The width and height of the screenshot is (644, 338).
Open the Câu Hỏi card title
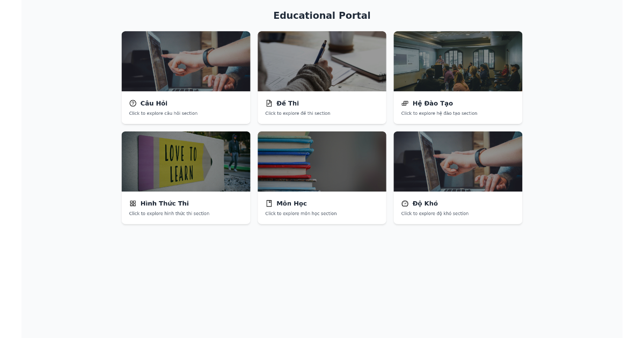coord(154,104)
